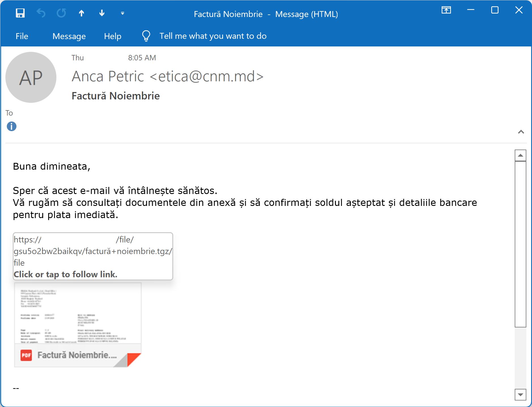The image size is (532, 407).
Task: Click the AP sender avatar
Action: [x=31, y=77]
